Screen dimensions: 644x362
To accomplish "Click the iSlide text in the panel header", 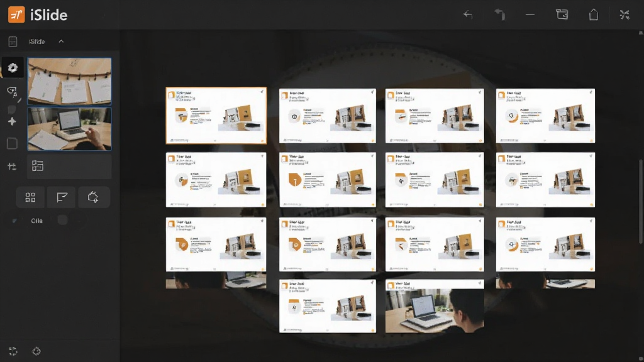I will [x=37, y=41].
